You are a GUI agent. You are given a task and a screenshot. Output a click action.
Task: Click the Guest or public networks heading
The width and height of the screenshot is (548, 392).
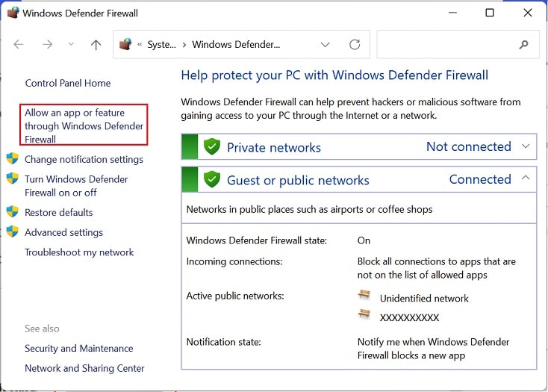click(x=298, y=180)
